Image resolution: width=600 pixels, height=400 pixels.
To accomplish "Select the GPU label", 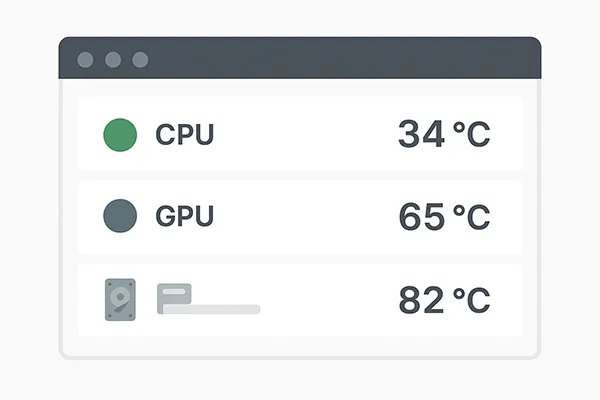I will (185, 217).
